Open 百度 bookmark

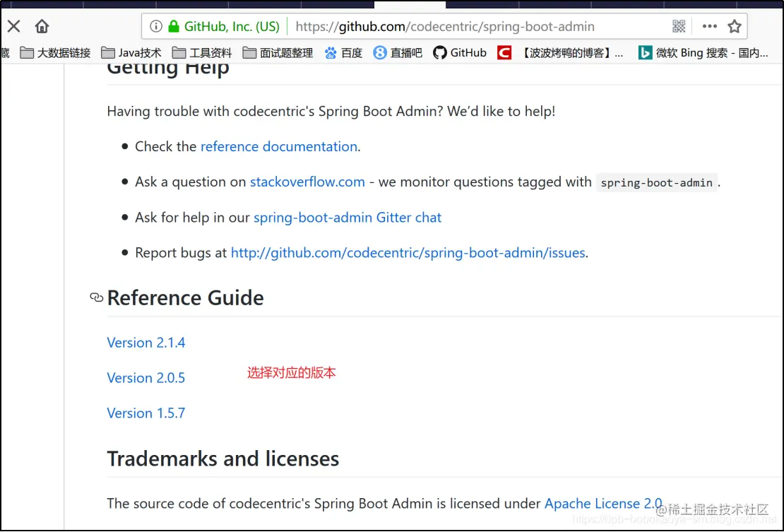[x=343, y=53]
